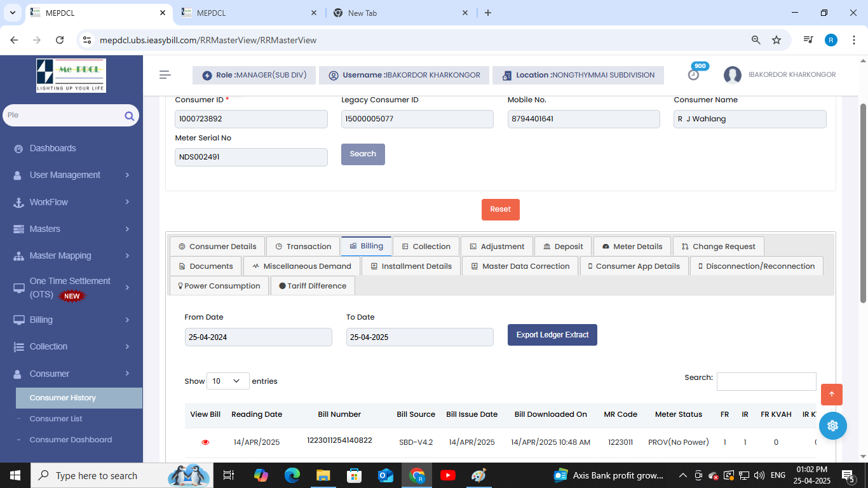The width and height of the screenshot is (868, 488).
Task: Expand One Time Settlement (OTS) menu
Action: (x=71, y=288)
